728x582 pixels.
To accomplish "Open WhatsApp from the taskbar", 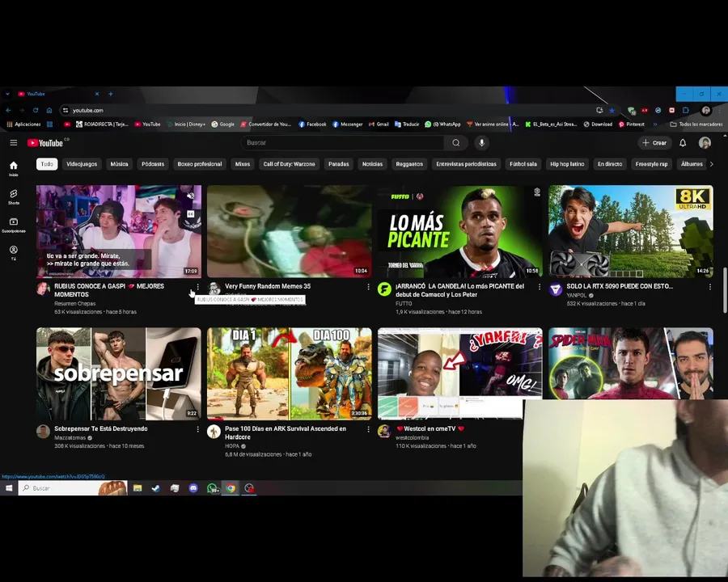I will point(212,487).
